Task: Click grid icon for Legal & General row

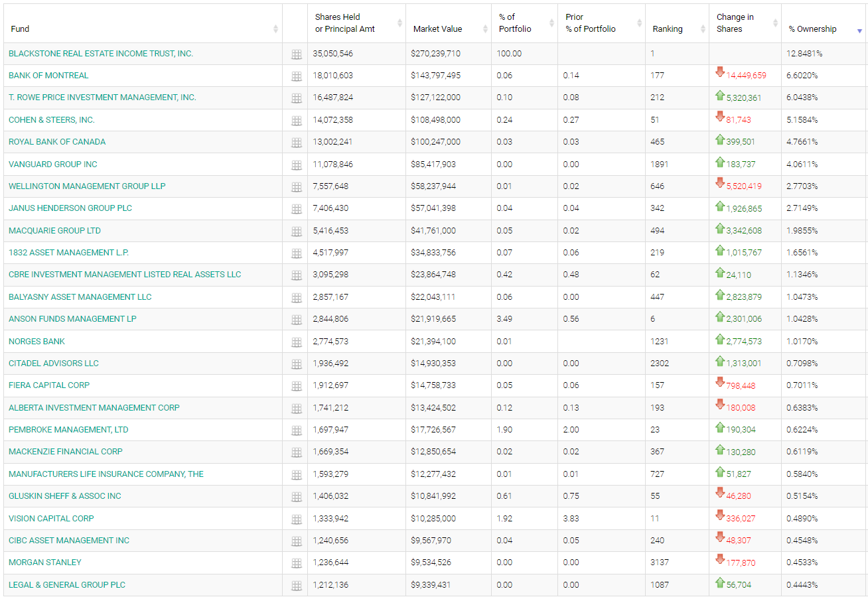Action: point(297,586)
